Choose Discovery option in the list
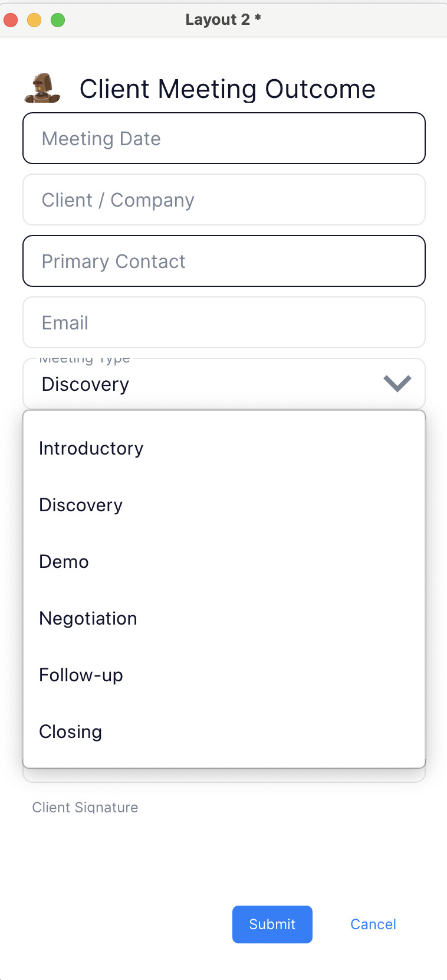447x980 pixels. coord(81,505)
